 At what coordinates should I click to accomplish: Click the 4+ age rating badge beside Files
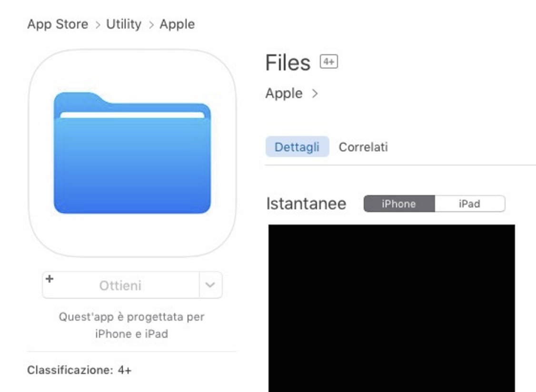click(329, 62)
